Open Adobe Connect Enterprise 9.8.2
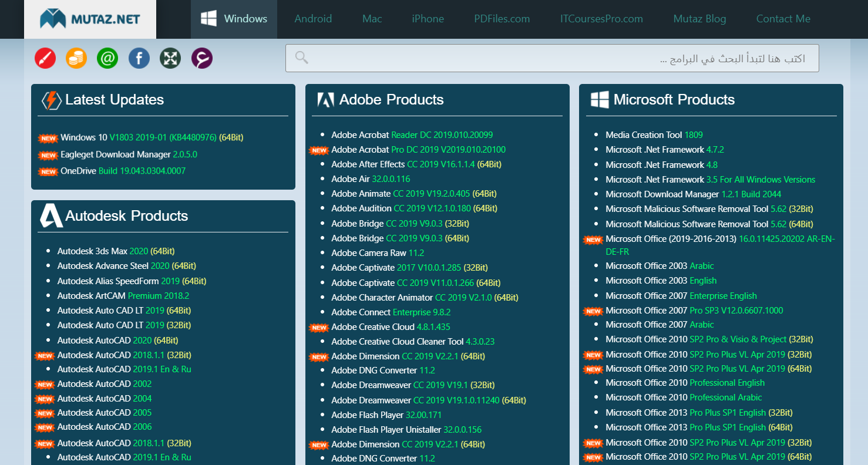Viewport: 868px width, 465px height. [391, 312]
